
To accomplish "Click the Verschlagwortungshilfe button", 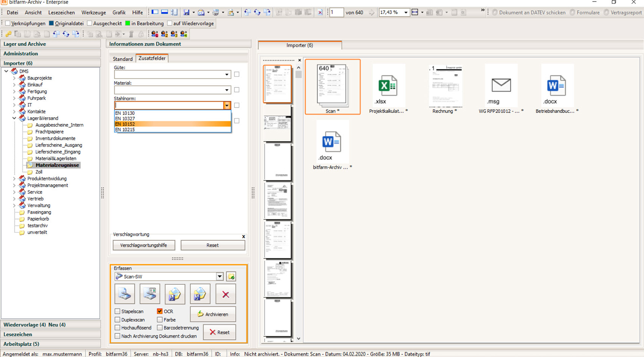I will coord(144,245).
